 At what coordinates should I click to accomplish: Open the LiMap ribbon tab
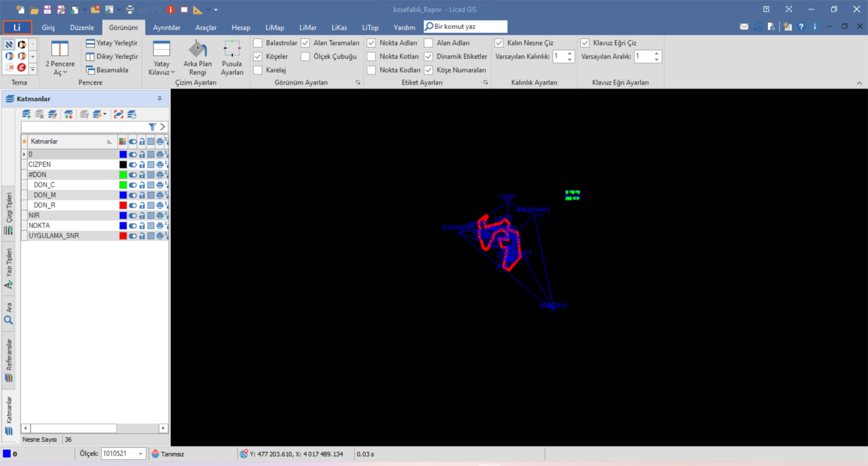coord(275,27)
